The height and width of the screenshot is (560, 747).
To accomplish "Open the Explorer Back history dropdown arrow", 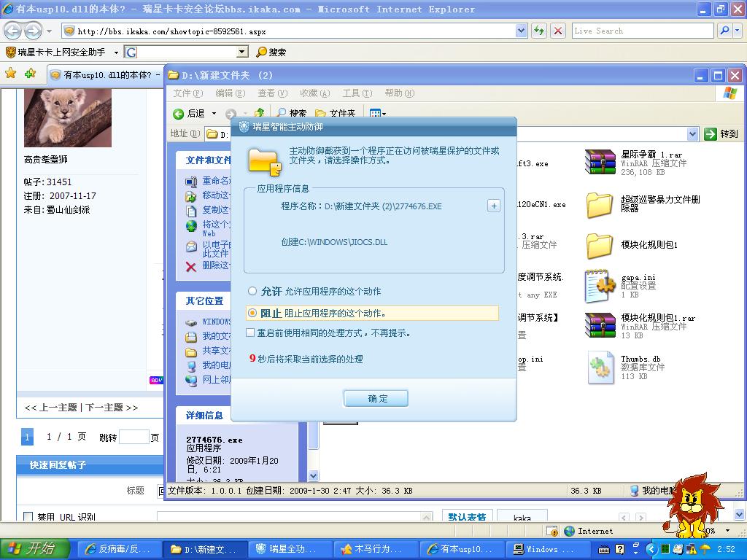I will (214, 113).
